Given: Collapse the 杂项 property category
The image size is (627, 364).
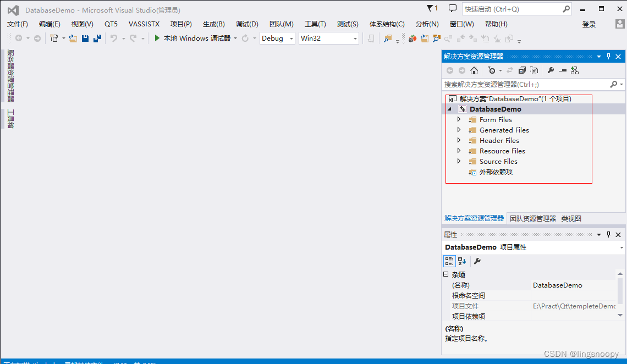Looking at the screenshot, I should 446,274.
